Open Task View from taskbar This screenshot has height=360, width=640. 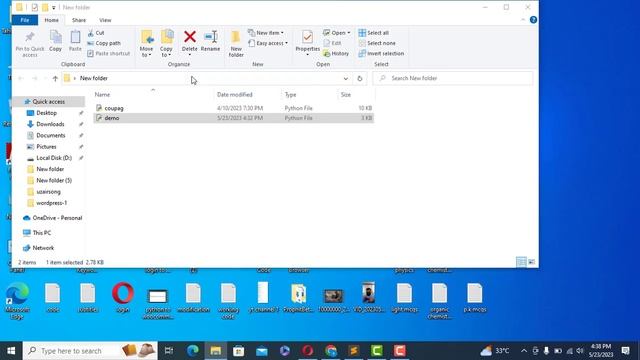(x=169, y=351)
